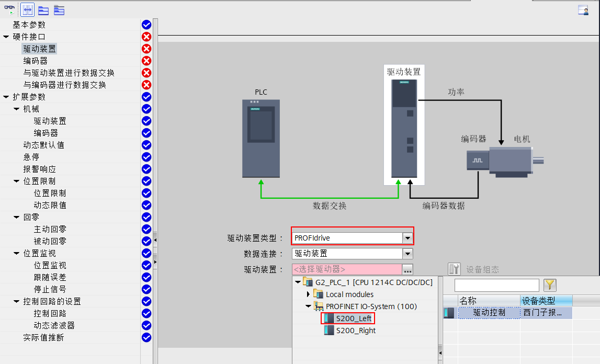Image resolution: width=600 pixels, height=364 pixels.
Task: Open the 数据连接 dropdown list
Action: 407,253
